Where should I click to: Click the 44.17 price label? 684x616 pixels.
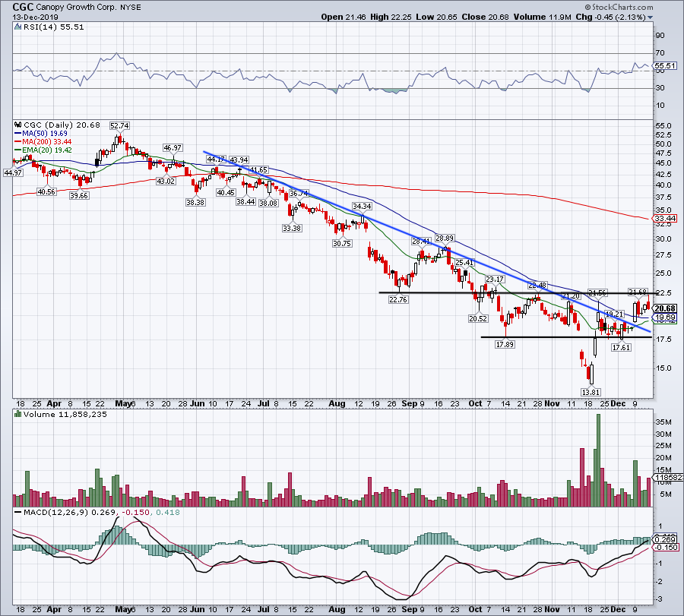click(x=217, y=160)
